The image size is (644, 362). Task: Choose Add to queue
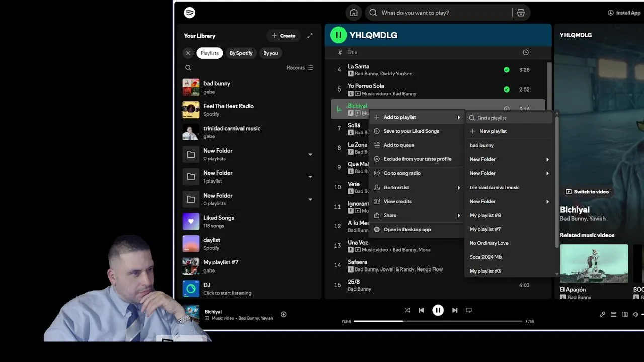point(417,145)
